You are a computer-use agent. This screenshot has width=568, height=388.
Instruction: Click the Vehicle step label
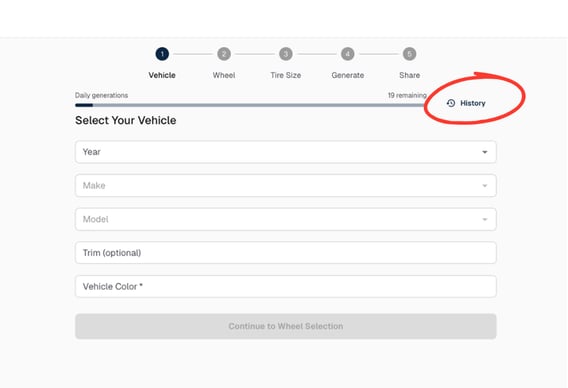(162, 75)
